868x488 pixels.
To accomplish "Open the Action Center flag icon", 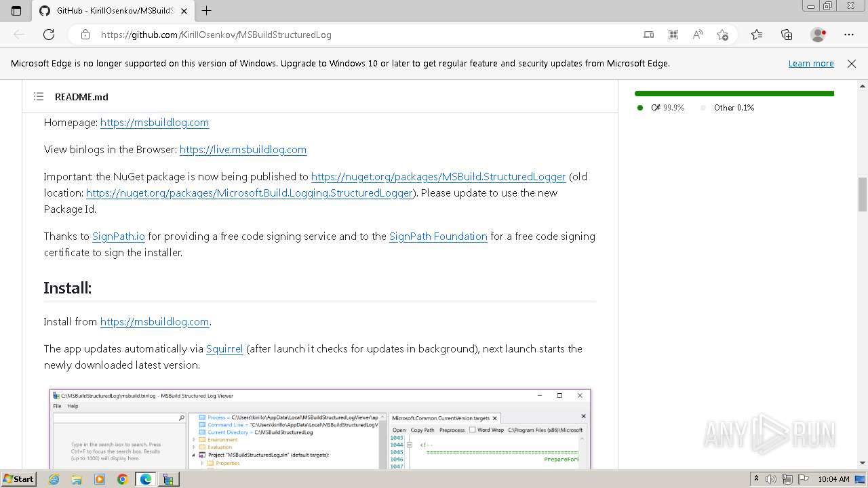I will [x=804, y=479].
